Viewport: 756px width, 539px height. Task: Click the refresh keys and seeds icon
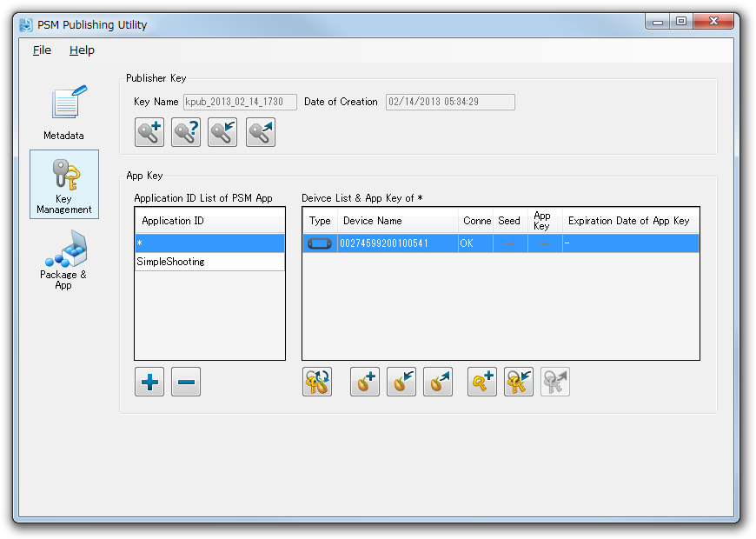pyautogui.click(x=317, y=382)
